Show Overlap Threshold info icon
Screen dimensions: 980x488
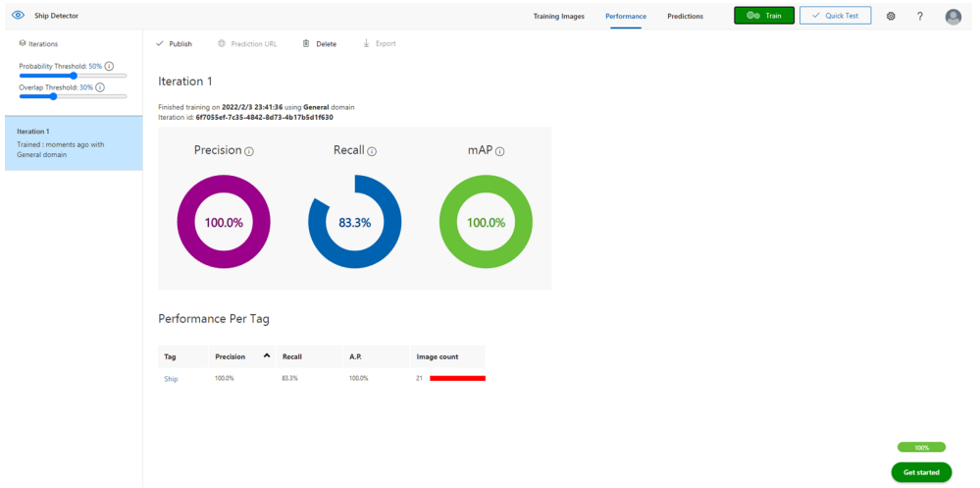point(100,87)
